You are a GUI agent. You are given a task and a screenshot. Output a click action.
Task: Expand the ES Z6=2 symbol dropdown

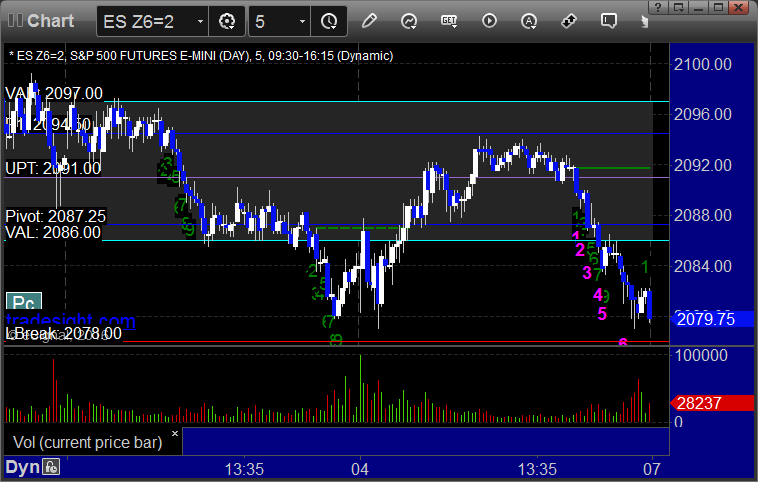tap(200, 22)
